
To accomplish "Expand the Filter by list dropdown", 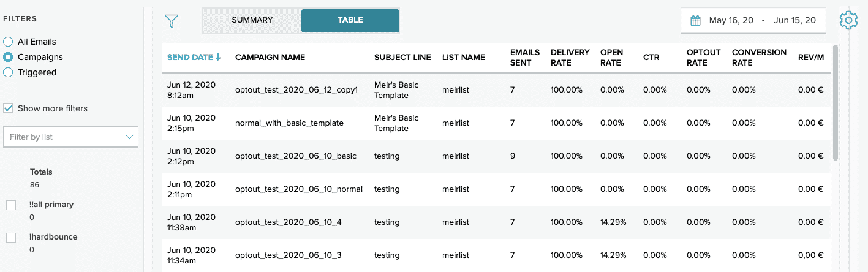I will pyautogui.click(x=70, y=137).
